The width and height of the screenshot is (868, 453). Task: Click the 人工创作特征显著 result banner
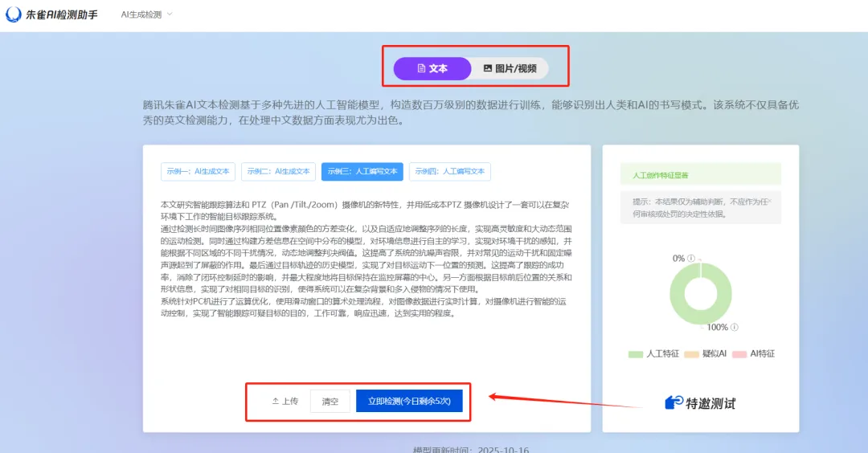[701, 175]
